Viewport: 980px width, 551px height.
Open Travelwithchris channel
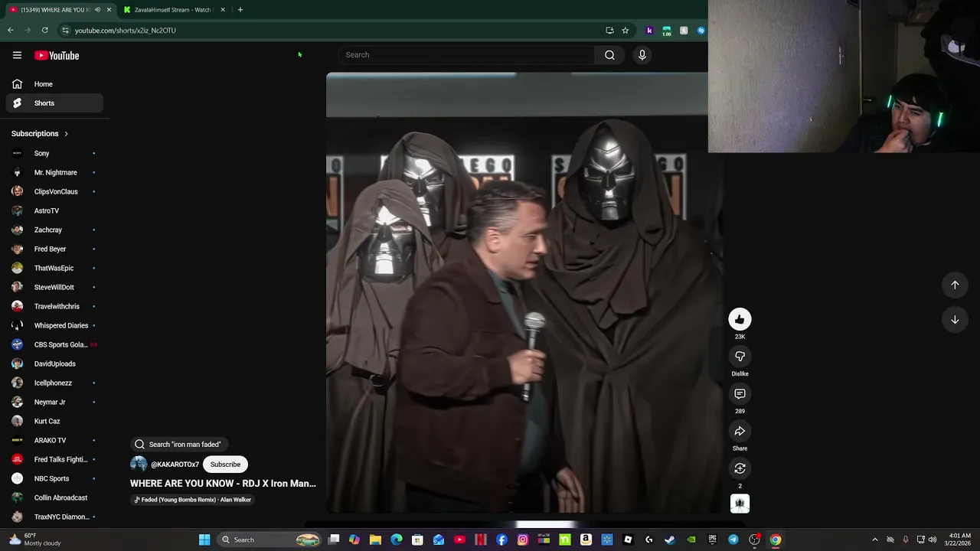click(54, 306)
